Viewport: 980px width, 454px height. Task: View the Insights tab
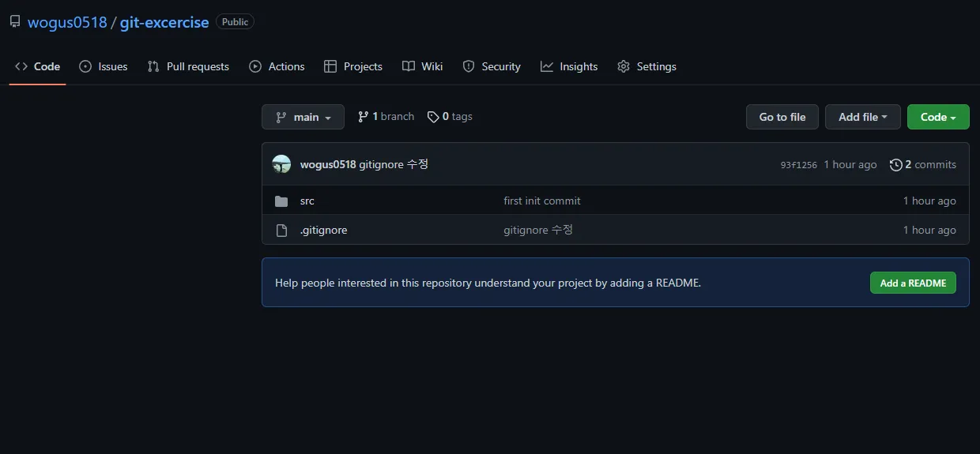[569, 66]
